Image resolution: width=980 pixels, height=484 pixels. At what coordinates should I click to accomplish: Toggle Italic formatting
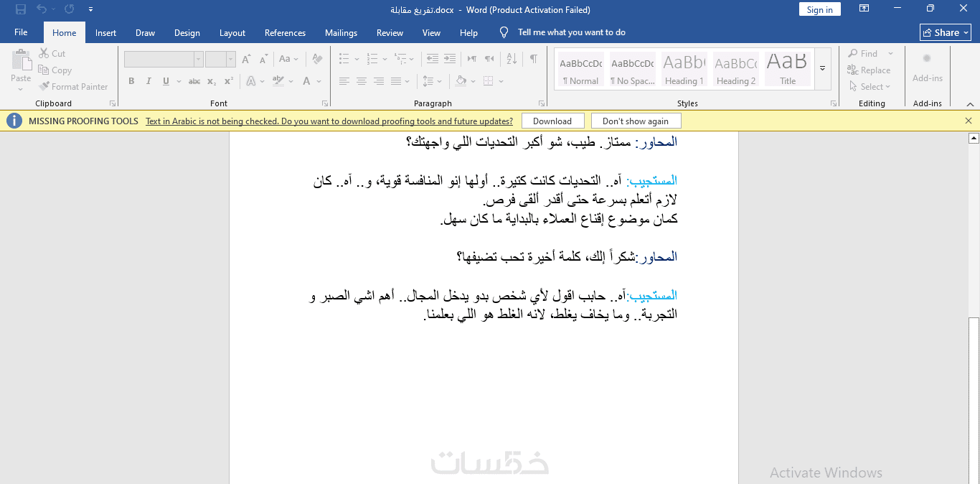pyautogui.click(x=149, y=81)
